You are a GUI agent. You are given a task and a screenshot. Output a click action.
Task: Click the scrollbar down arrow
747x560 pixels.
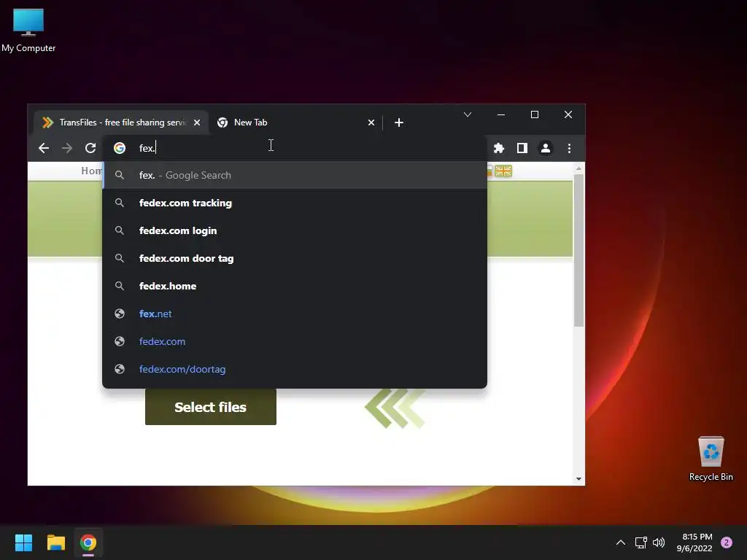click(x=578, y=478)
